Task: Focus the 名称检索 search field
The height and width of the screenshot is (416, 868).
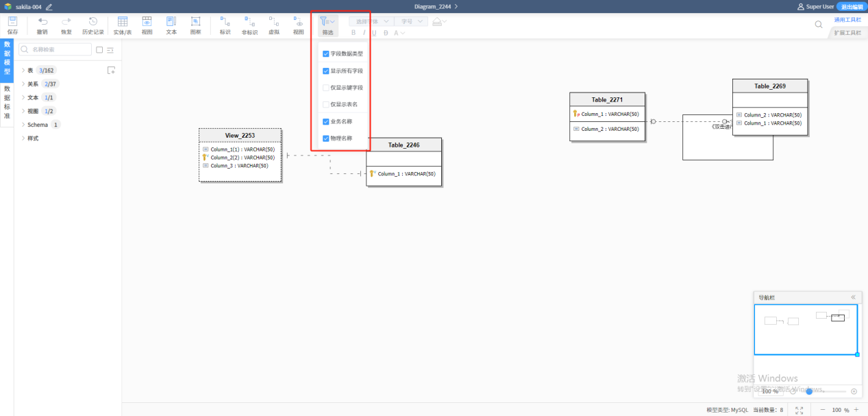Action: pyautogui.click(x=55, y=49)
